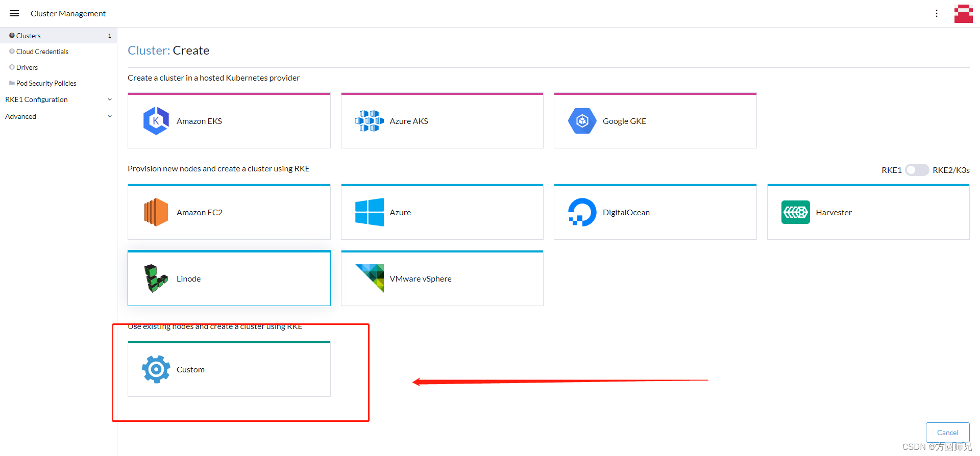Image resolution: width=980 pixels, height=456 pixels.
Task: Click the Harvester green logo
Action: click(x=795, y=212)
